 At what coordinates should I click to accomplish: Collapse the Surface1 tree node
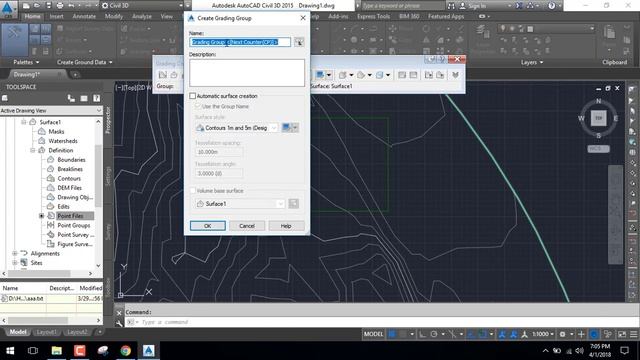click(x=23, y=122)
